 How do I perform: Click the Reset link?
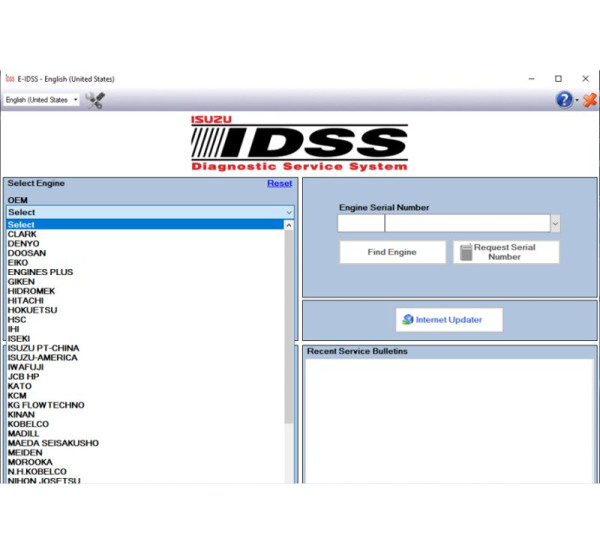pyautogui.click(x=279, y=184)
